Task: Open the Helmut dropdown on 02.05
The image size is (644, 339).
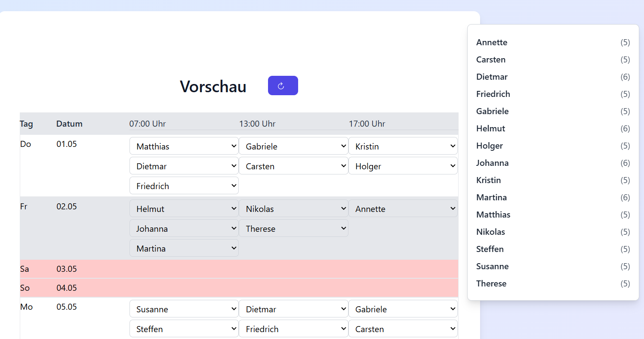Action: [x=184, y=208]
